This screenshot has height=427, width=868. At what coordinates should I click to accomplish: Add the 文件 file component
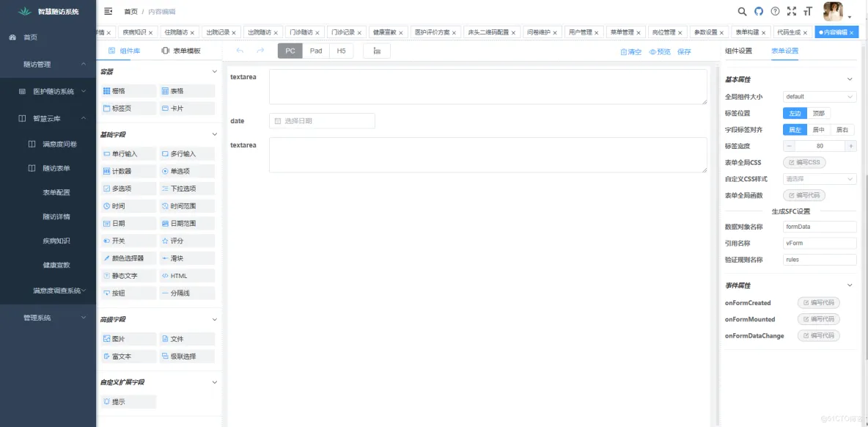[x=187, y=339]
